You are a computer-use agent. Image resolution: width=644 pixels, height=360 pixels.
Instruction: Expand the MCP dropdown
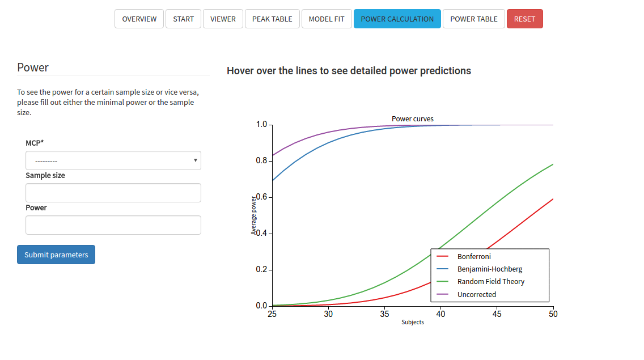113,160
